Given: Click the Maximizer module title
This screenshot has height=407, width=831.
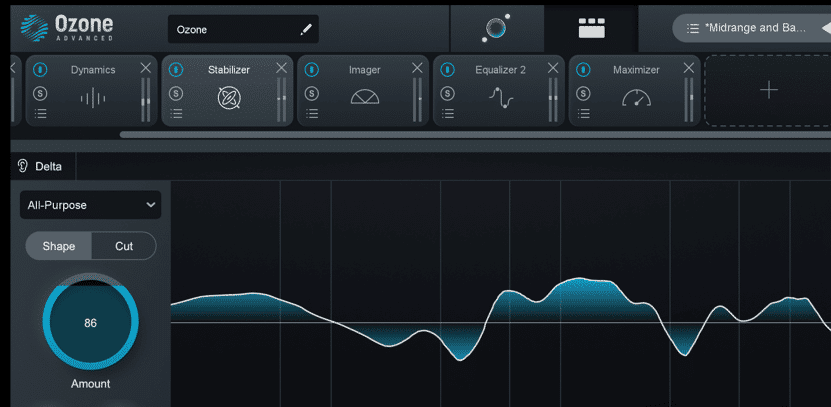Looking at the screenshot, I should (x=636, y=69).
